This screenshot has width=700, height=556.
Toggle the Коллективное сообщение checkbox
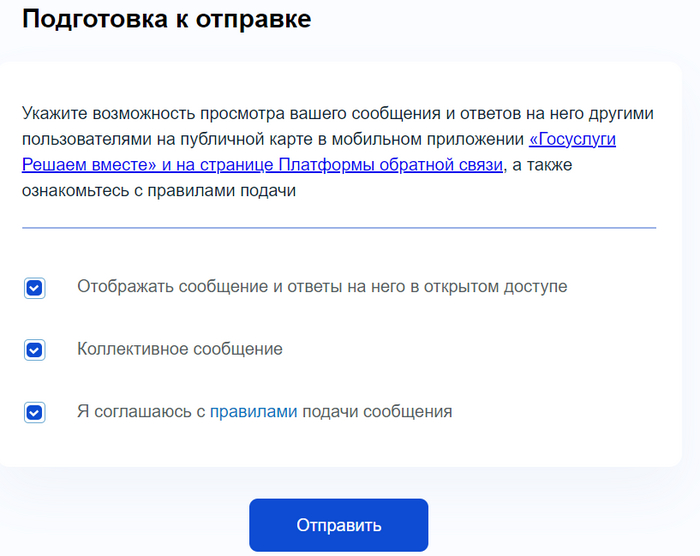[x=35, y=350]
